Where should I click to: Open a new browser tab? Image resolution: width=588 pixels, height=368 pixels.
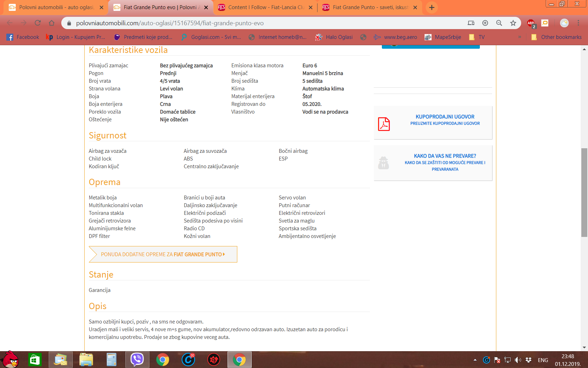click(432, 7)
